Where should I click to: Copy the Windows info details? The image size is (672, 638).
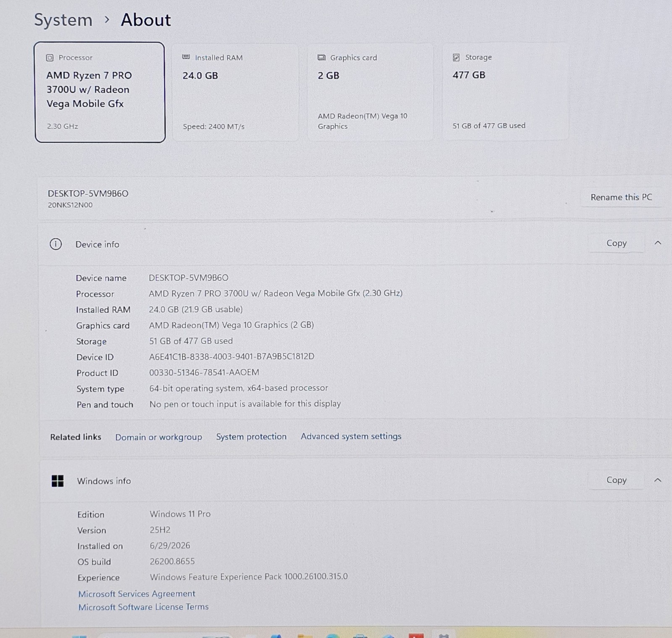616,480
